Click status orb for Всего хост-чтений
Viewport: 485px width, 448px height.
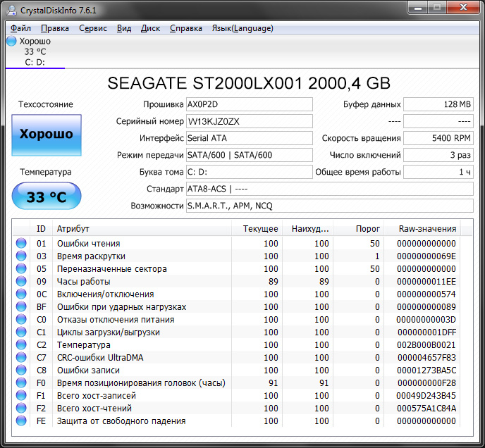click(21, 408)
